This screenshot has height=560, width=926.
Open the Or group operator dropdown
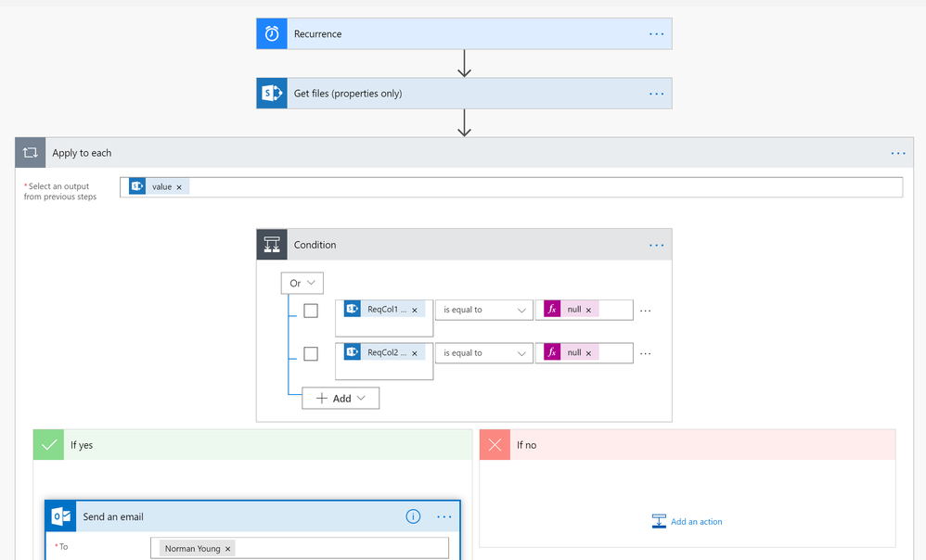(302, 284)
